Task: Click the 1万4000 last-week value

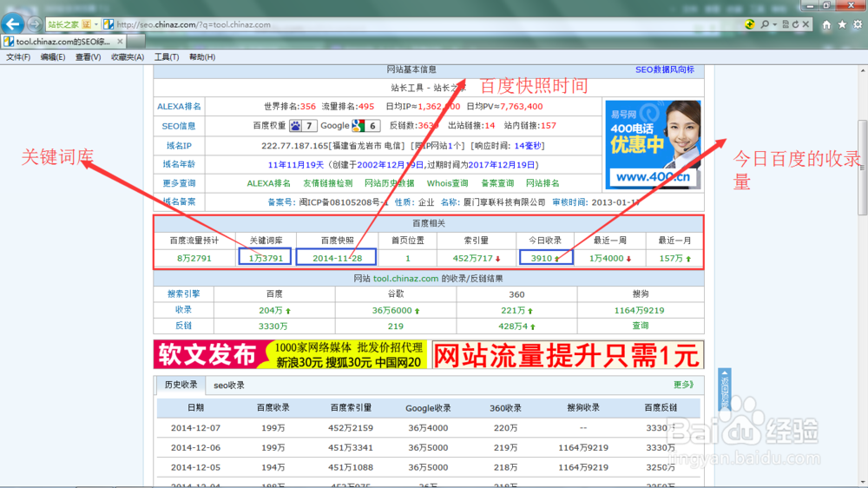Action: tap(606, 258)
